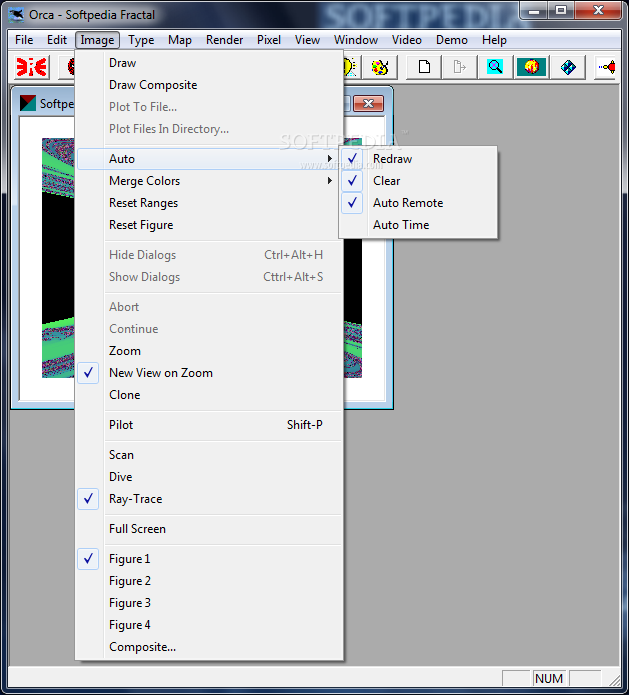Viewport: 629px width, 695px height.
Task: Click the light bulb toolbar icon
Action: point(349,67)
